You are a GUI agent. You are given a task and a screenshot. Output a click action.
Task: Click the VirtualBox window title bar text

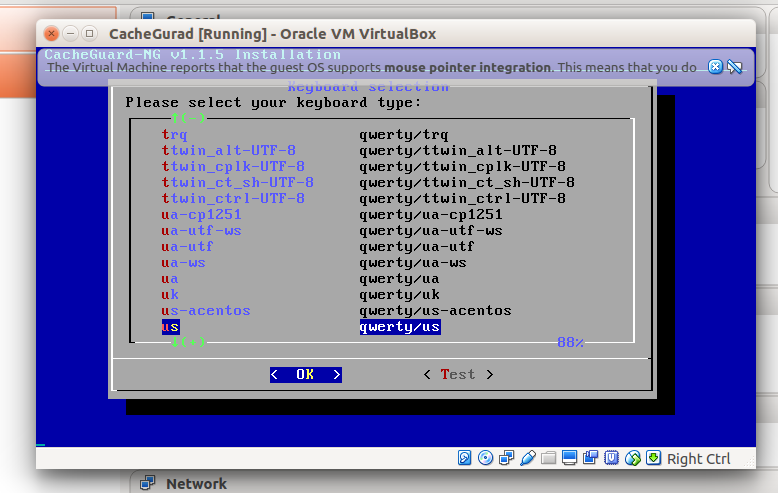272,34
